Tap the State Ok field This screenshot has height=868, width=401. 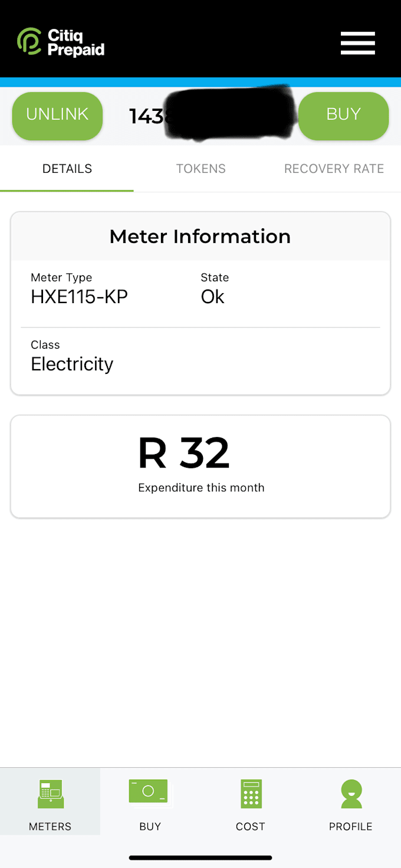(215, 289)
